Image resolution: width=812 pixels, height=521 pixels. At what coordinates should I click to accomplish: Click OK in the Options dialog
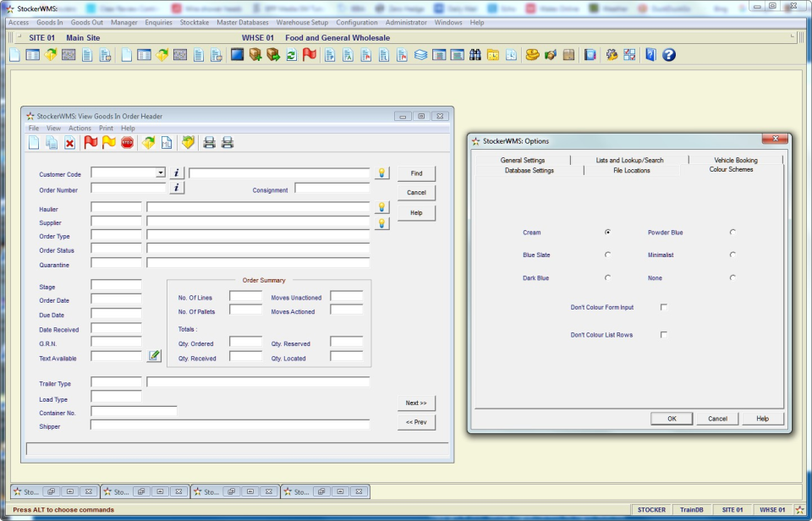tap(672, 419)
